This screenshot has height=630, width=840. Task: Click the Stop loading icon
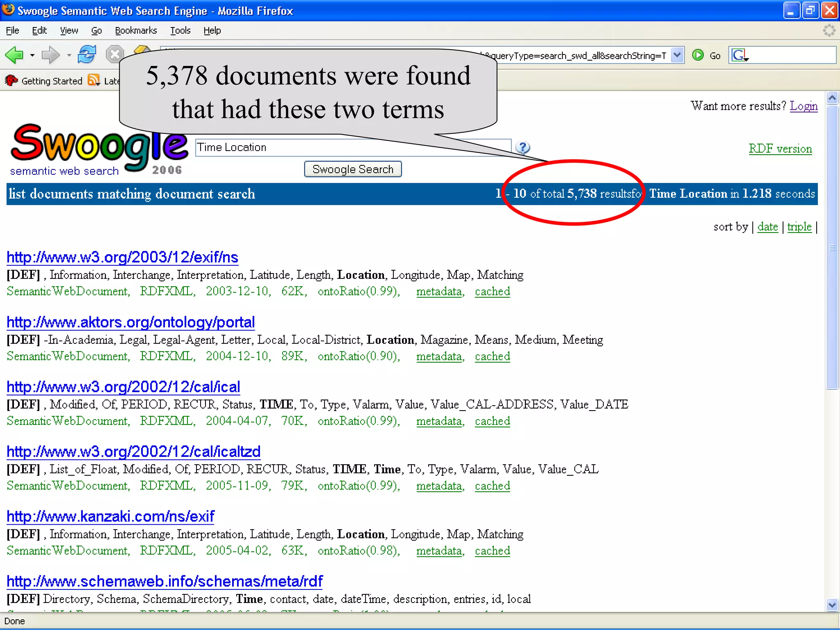pyautogui.click(x=114, y=55)
